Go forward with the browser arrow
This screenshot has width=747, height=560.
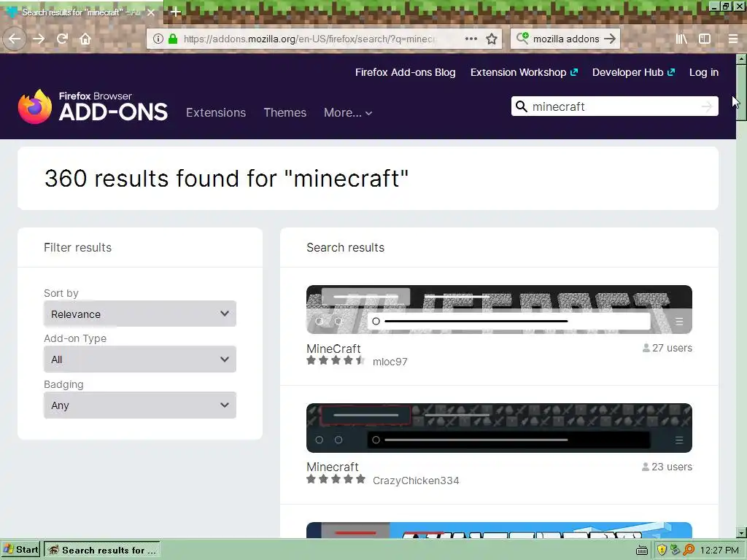point(39,39)
